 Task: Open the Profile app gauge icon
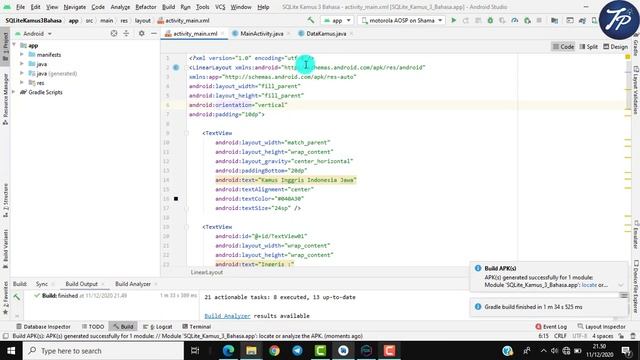(515, 20)
